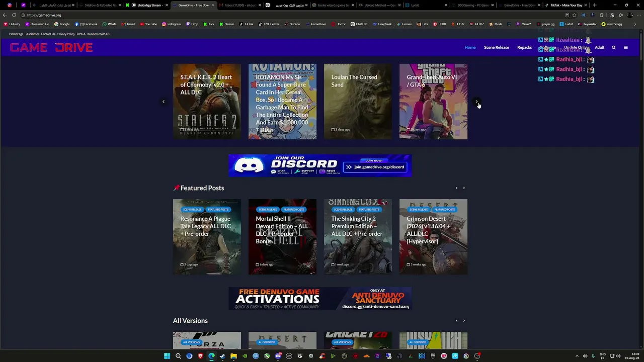644x362 pixels.
Task: Open the Windows Start menu
Action: [167, 356]
